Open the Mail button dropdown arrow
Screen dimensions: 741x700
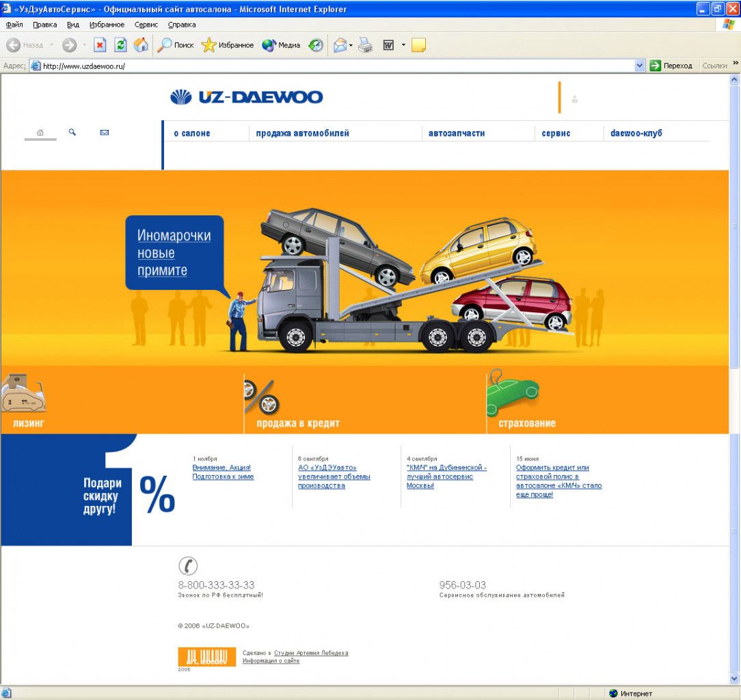pos(351,45)
